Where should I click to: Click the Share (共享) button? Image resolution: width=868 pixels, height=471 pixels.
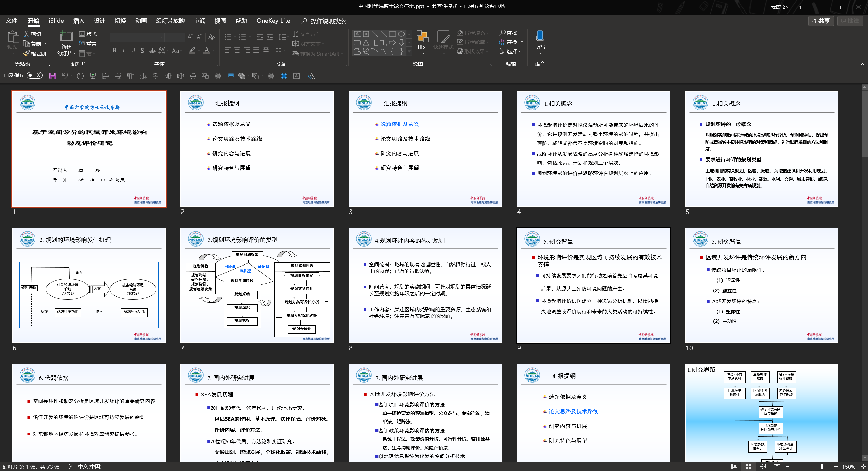click(821, 21)
